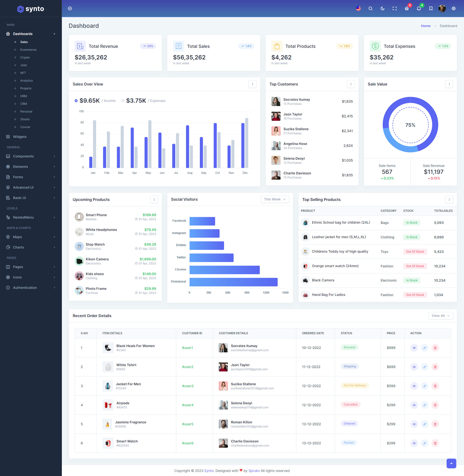Open the Crypto dashboard menu item
Viewport: 464px width, 476px height.
pyautogui.click(x=25, y=57)
